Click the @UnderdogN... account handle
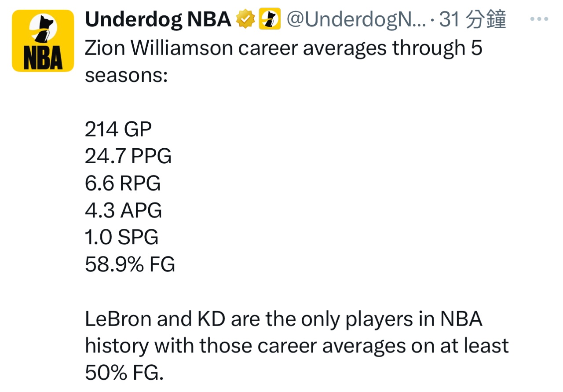 356,20
